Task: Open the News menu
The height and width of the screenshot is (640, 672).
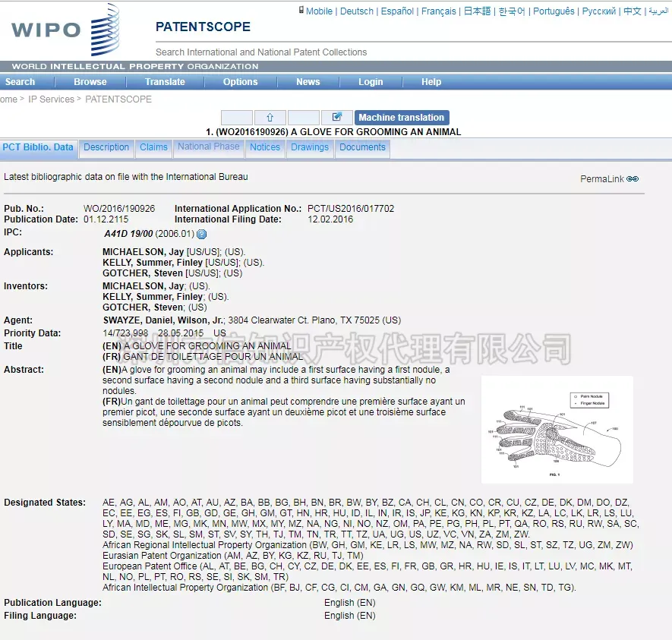Action: pyautogui.click(x=308, y=82)
